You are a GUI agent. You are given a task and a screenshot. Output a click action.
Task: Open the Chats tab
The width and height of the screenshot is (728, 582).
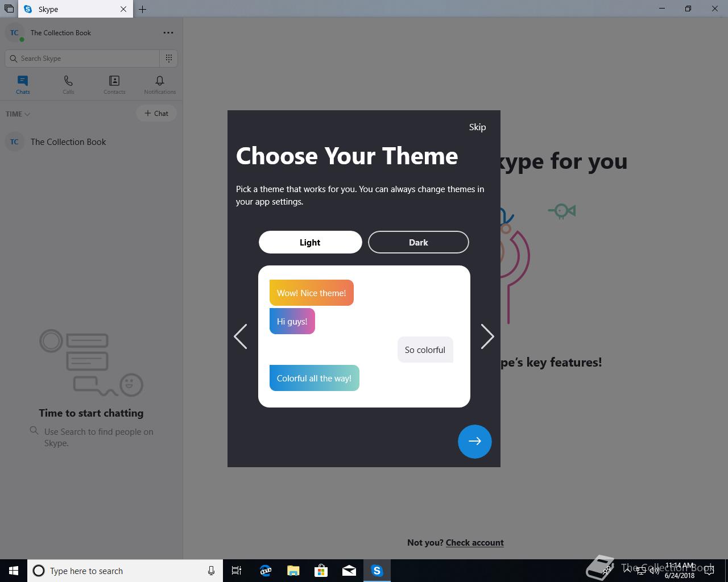tap(23, 85)
